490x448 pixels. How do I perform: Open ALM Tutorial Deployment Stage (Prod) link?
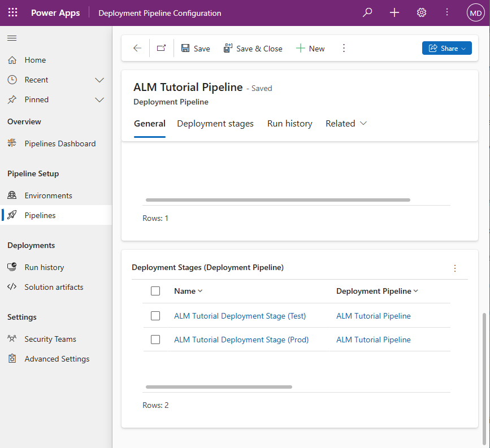241,340
